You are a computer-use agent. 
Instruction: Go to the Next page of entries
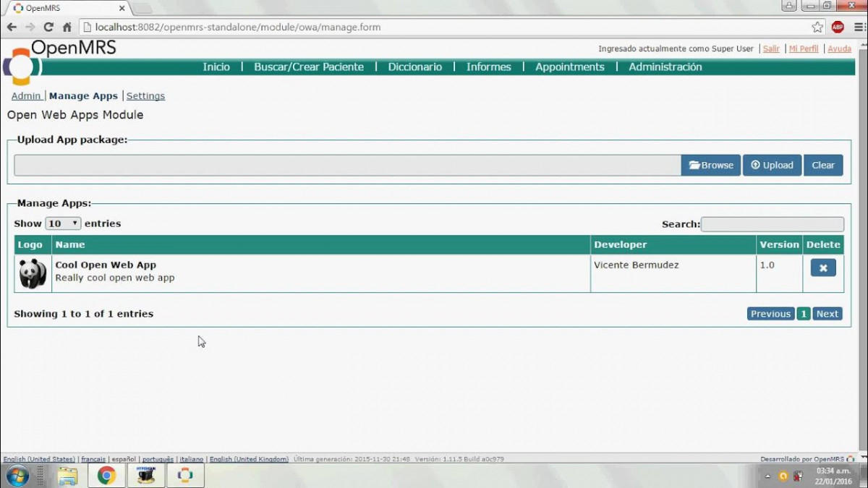(827, 314)
